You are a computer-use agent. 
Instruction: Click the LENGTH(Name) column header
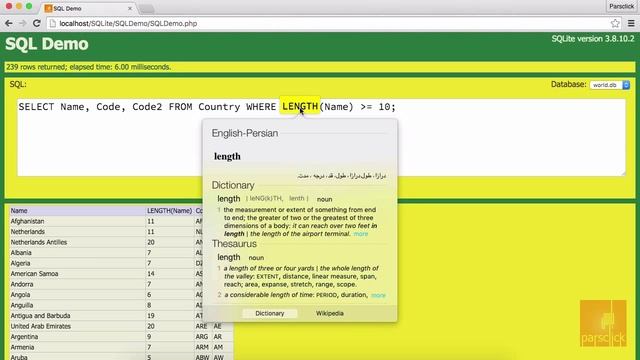[169, 211]
